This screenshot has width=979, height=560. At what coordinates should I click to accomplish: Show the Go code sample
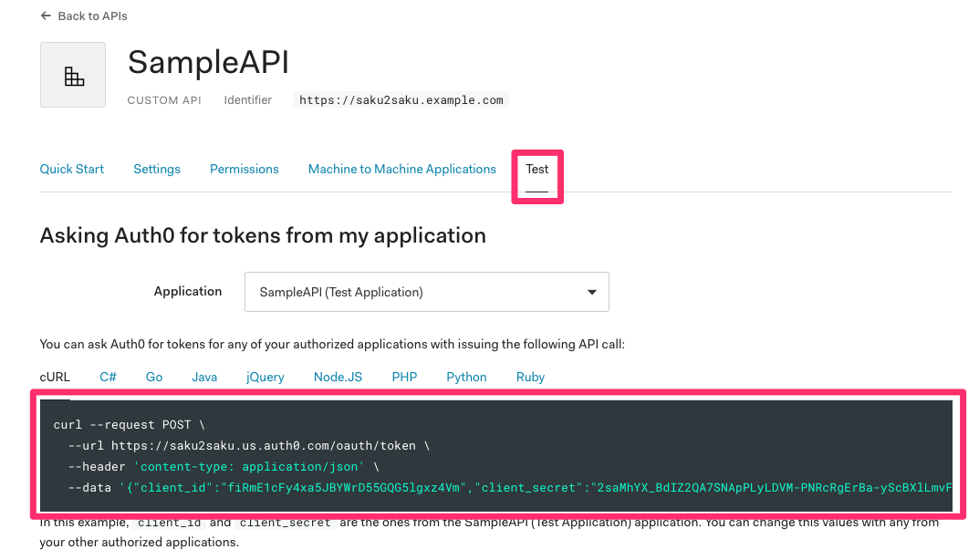(154, 377)
